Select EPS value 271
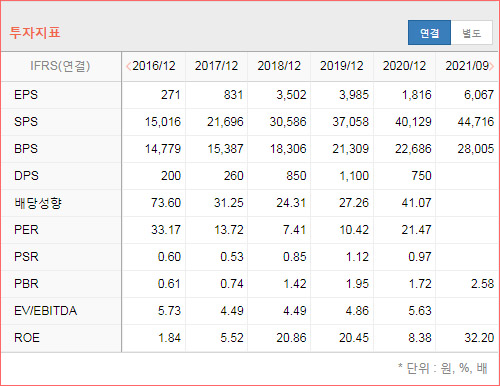The height and width of the screenshot is (386, 500). pos(171,95)
